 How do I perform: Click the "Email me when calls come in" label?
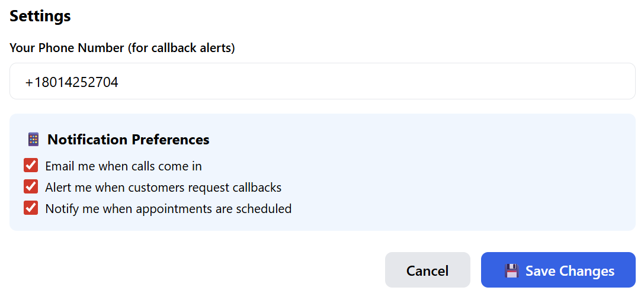(x=123, y=166)
